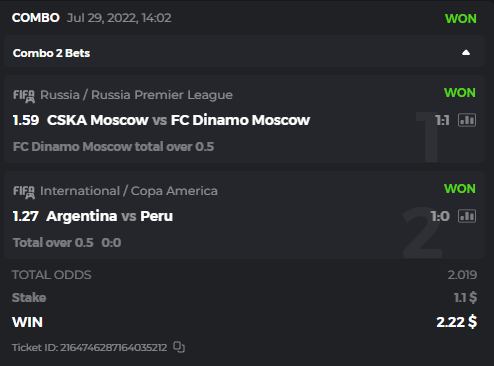Viewport: 494px width, 366px height.
Task: Open the International / Copa America label
Action: point(129,191)
